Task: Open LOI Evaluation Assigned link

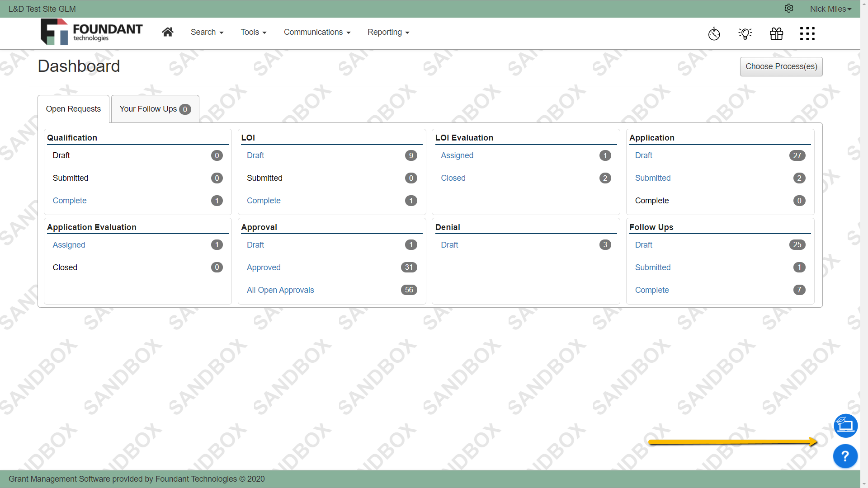Action: pyautogui.click(x=457, y=155)
